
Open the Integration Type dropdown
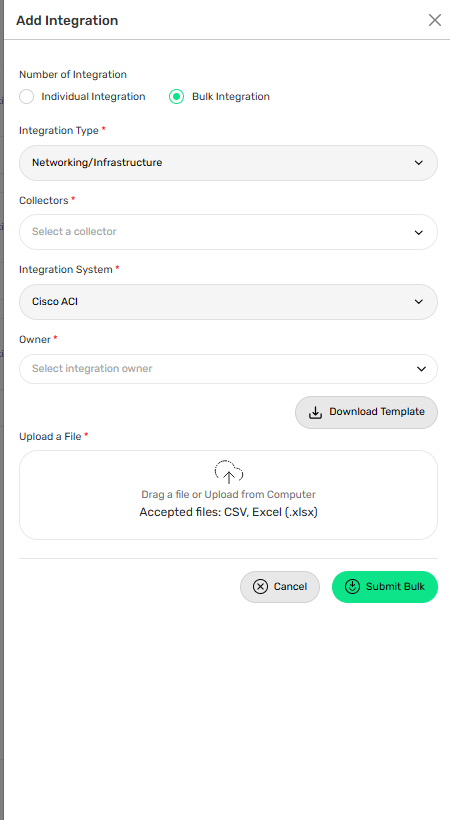coord(228,163)
